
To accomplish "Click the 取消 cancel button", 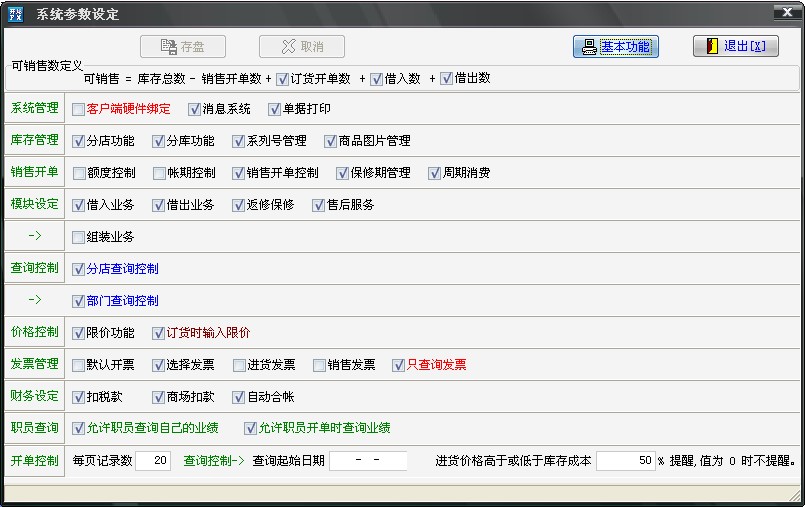I will tap(302, 47).
